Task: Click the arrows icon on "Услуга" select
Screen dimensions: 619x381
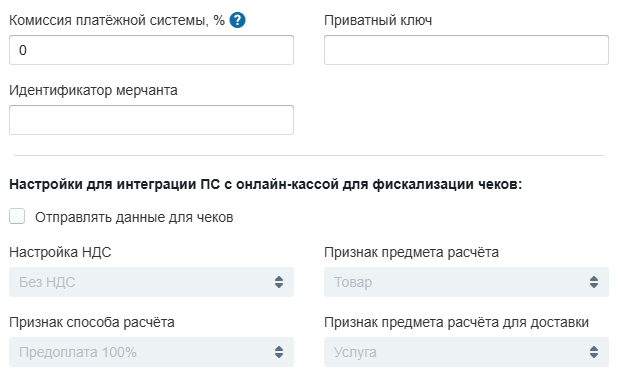Action: click(x=594, y=352)
